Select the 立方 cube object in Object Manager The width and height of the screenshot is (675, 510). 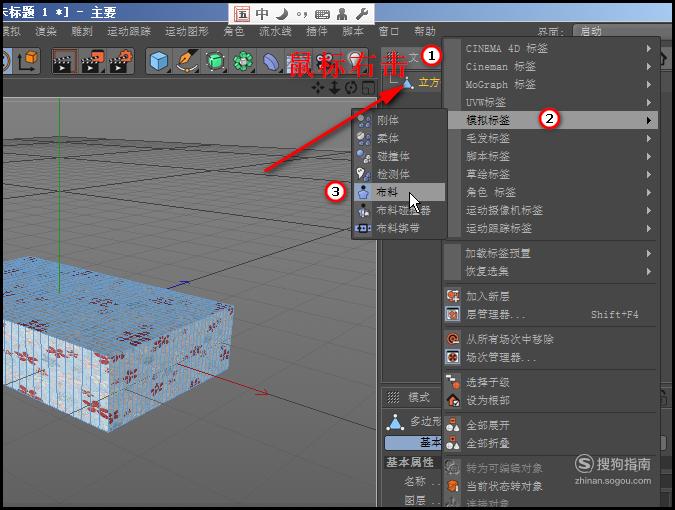click(429, 82)
